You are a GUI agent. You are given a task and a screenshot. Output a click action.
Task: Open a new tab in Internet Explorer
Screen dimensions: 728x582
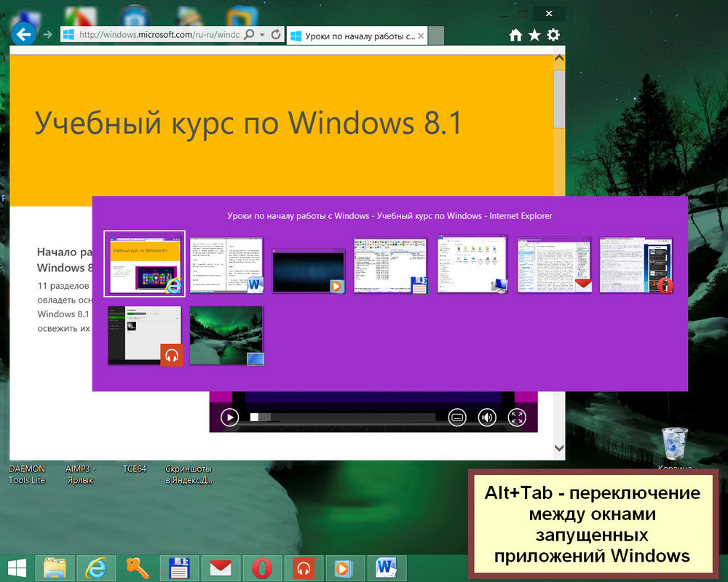coord(435,36)
